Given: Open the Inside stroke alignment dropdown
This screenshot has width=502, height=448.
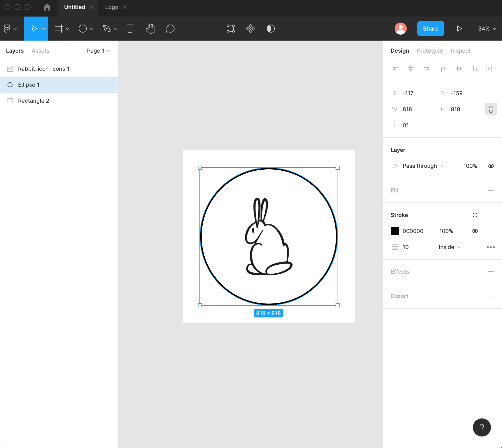Looking at the screenshot, I should [x=449, y=247].
